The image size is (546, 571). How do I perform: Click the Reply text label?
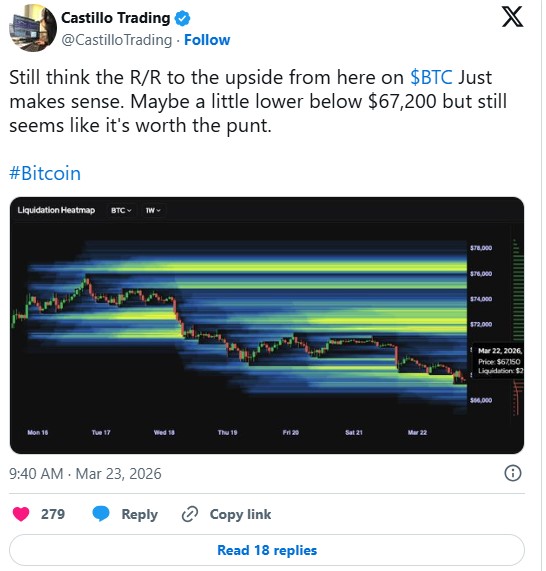[x=140, y=514]
